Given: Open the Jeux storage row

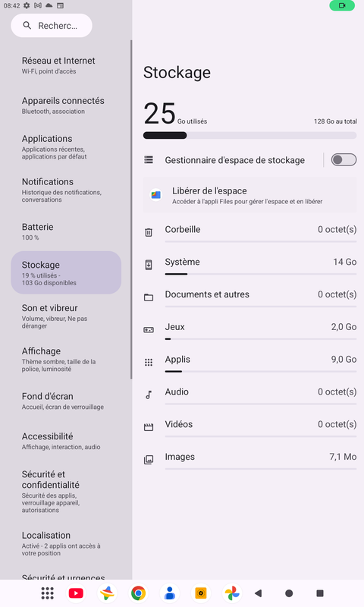Looking at the screenshot, I should [x=250, y=329].
